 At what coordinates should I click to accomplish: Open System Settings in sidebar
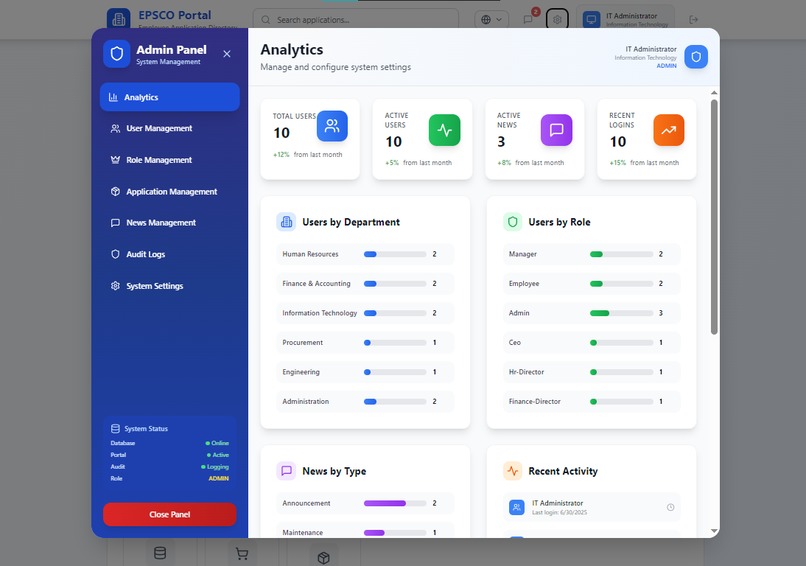point(170,286)
